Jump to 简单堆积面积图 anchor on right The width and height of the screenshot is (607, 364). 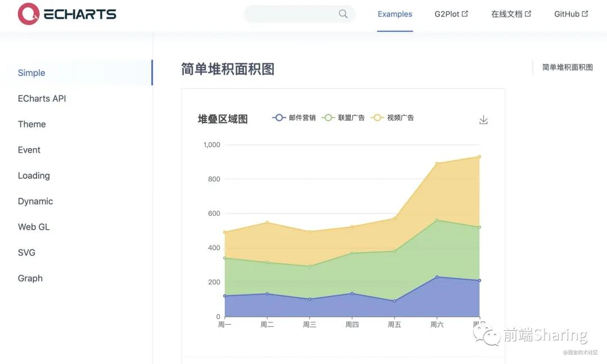(567, 67)
